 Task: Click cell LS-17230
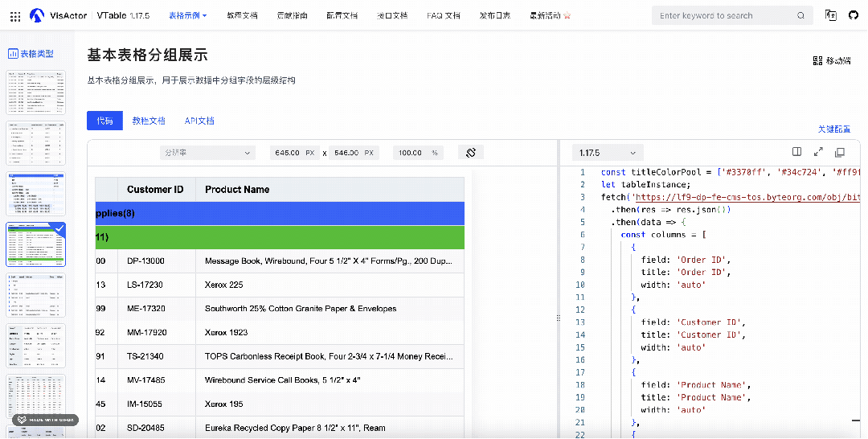(157, 285)
